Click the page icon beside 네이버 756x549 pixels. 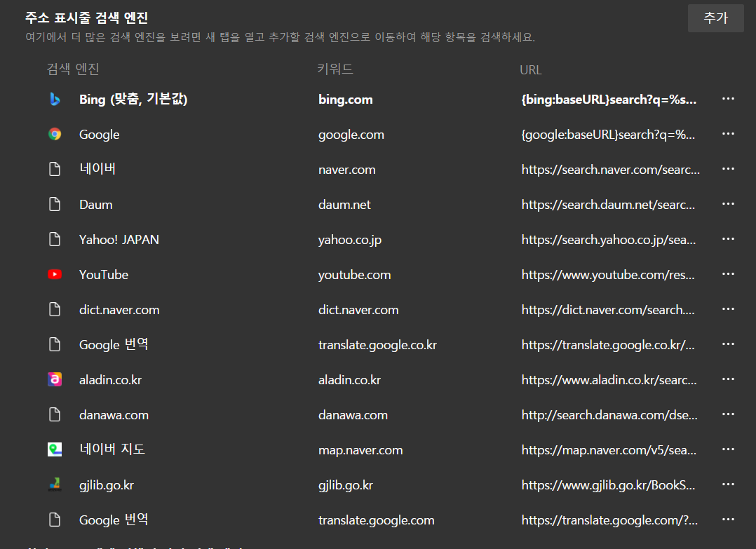(55, 169)
